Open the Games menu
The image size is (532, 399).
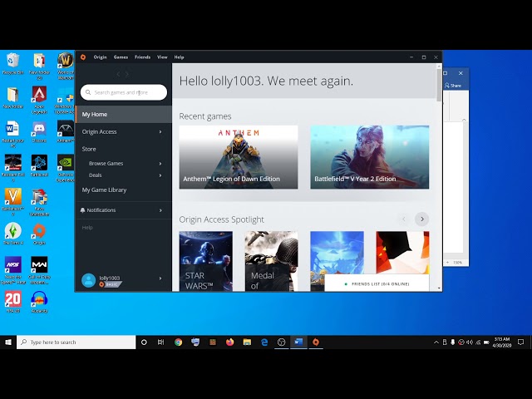[121, 57]
